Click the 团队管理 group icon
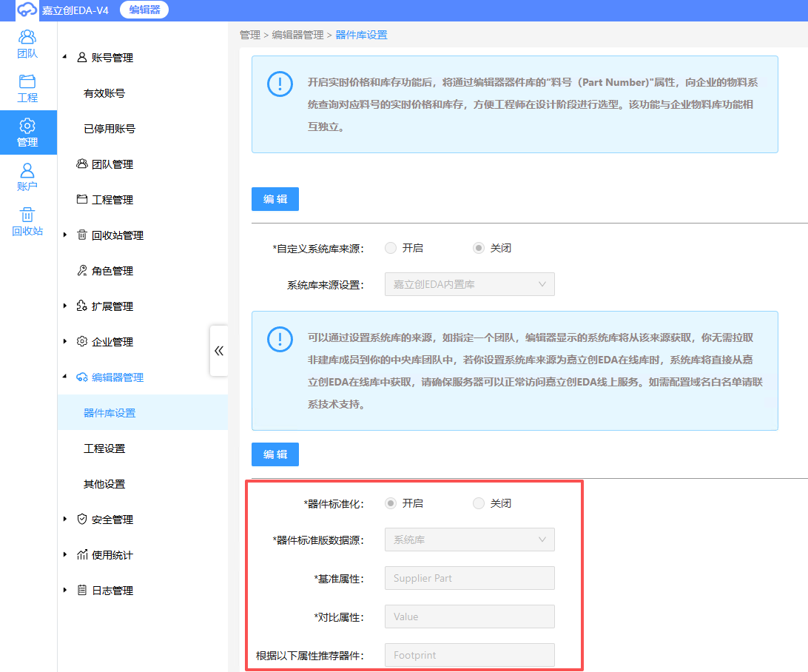 click(x=82, y=164)
